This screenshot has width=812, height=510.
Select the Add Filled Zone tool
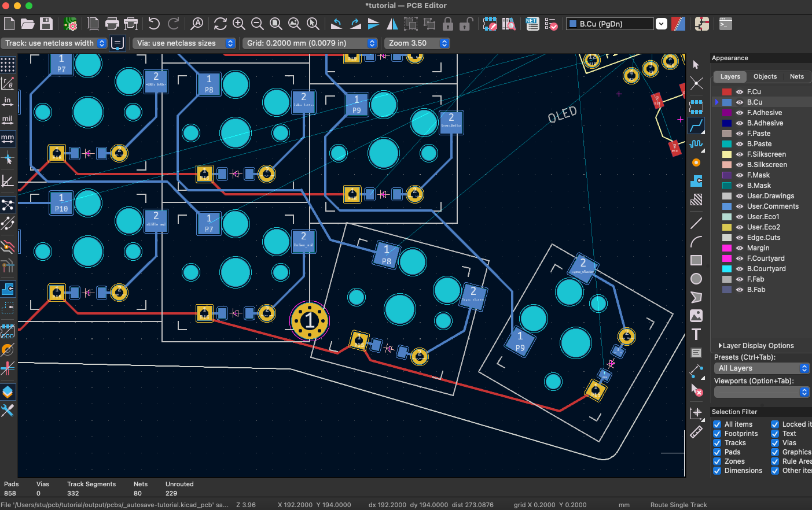click(696, 181)
